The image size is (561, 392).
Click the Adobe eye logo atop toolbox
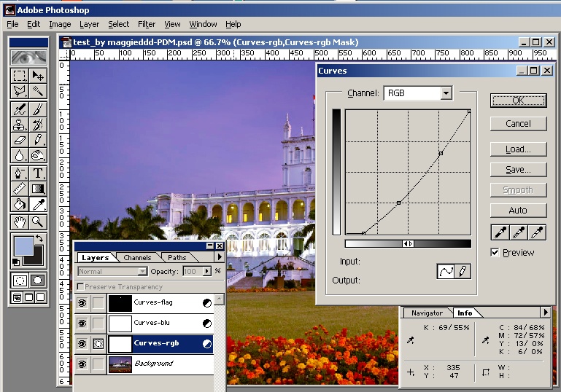(28, 57)
